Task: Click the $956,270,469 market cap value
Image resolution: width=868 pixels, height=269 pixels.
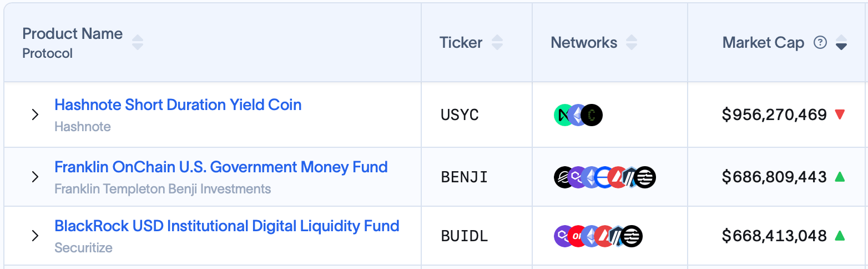Action: 774,115
